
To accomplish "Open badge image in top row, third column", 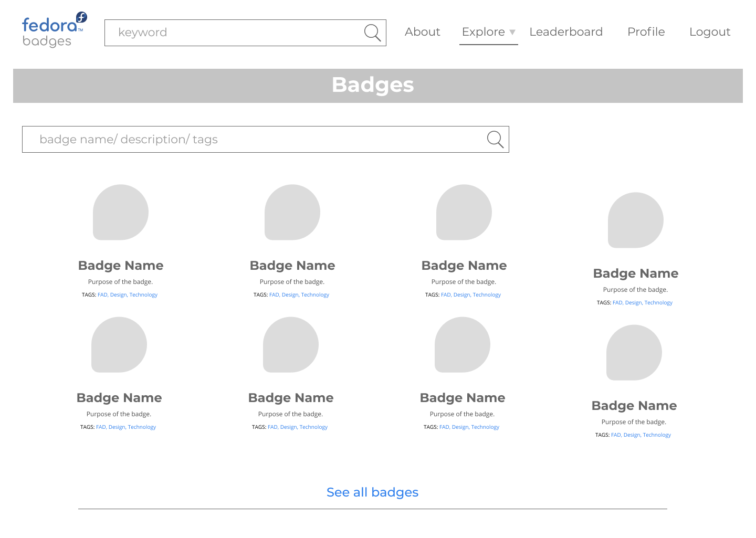I will pos(464,212).
